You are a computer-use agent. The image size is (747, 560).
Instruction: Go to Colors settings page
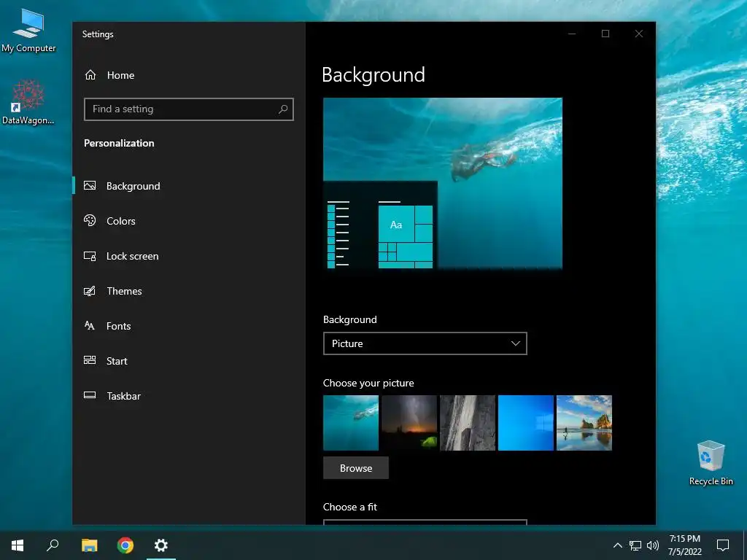click(x=120, y=221)
